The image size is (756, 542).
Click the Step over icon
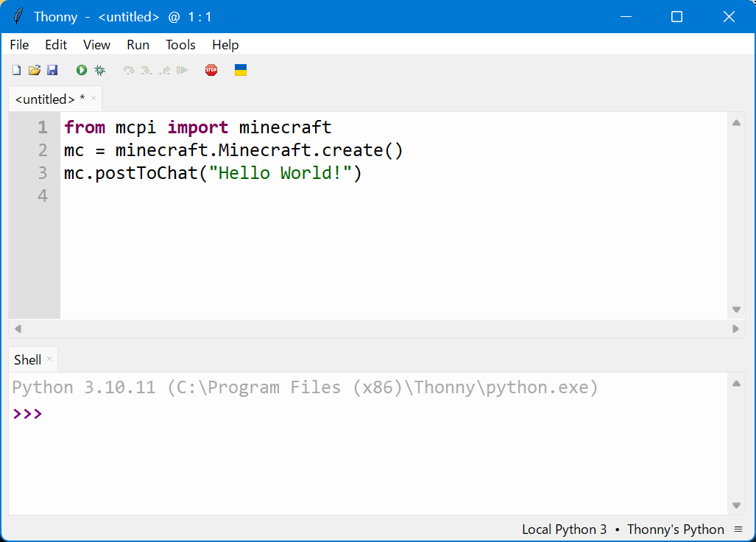click(129, 71)
